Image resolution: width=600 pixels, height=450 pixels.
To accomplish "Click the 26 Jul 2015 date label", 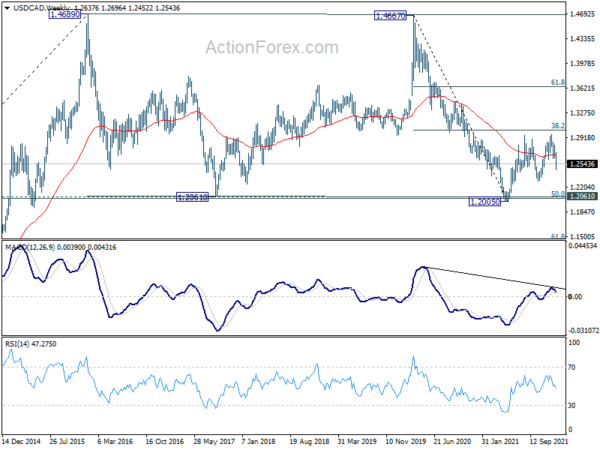I will pyautogui.click(x=67, y=441).
